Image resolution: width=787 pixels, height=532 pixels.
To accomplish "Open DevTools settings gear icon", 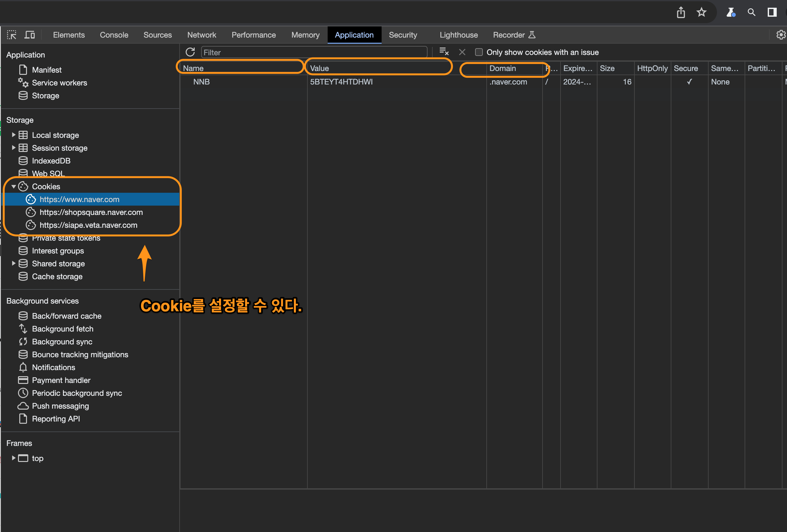I will [781, 35].
